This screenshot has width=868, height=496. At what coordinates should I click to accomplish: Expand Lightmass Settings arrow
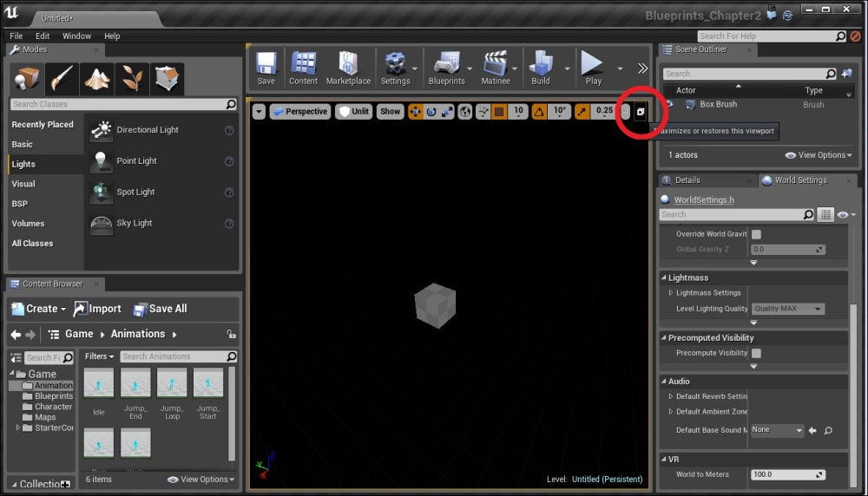[x=670, y=293]
